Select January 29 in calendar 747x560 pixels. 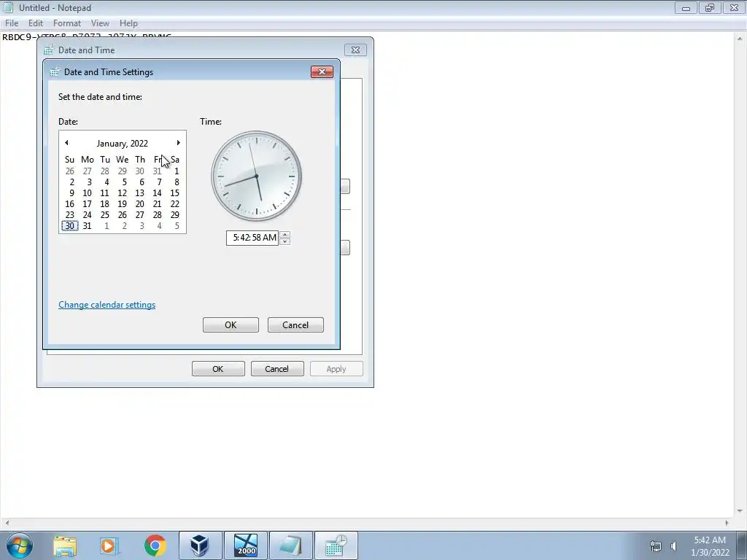(175, 215)
